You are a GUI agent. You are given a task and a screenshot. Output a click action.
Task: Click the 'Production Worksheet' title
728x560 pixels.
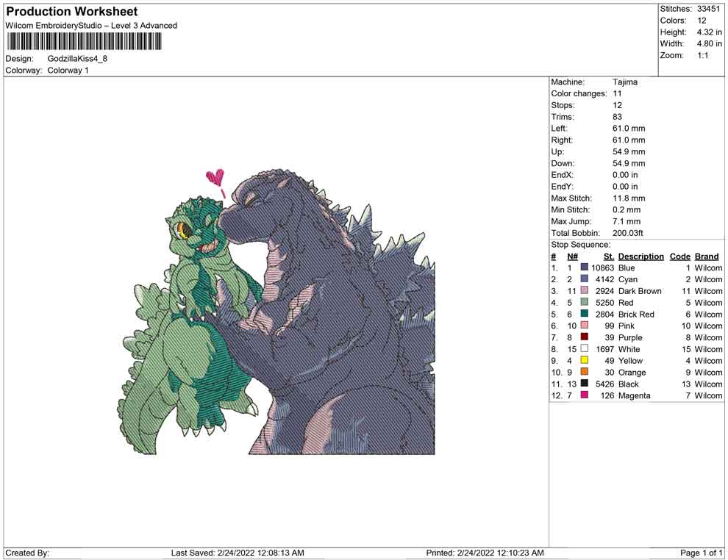coord(72,12)
